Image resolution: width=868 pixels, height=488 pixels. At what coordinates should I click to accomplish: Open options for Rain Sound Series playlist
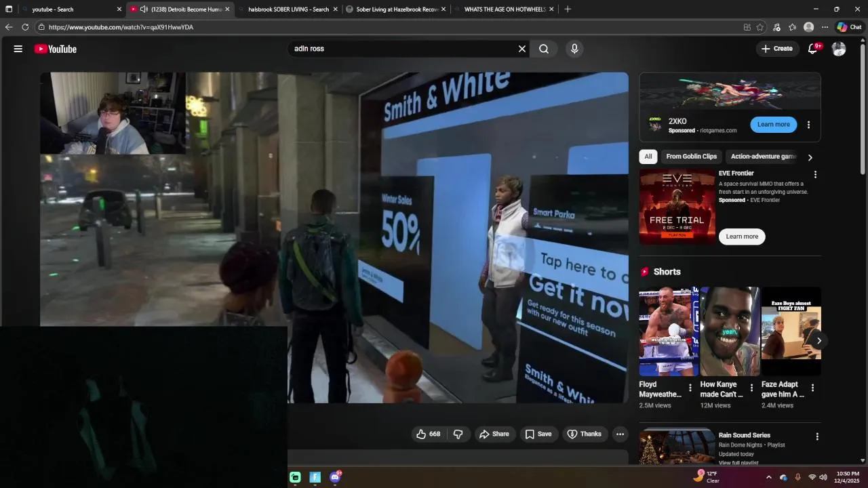click(817, 437)
